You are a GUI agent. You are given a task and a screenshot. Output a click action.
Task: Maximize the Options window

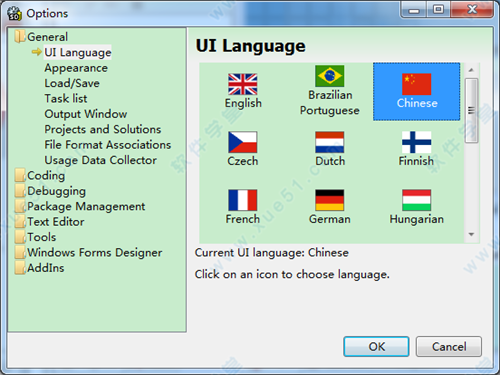click(x=438, y=9)
